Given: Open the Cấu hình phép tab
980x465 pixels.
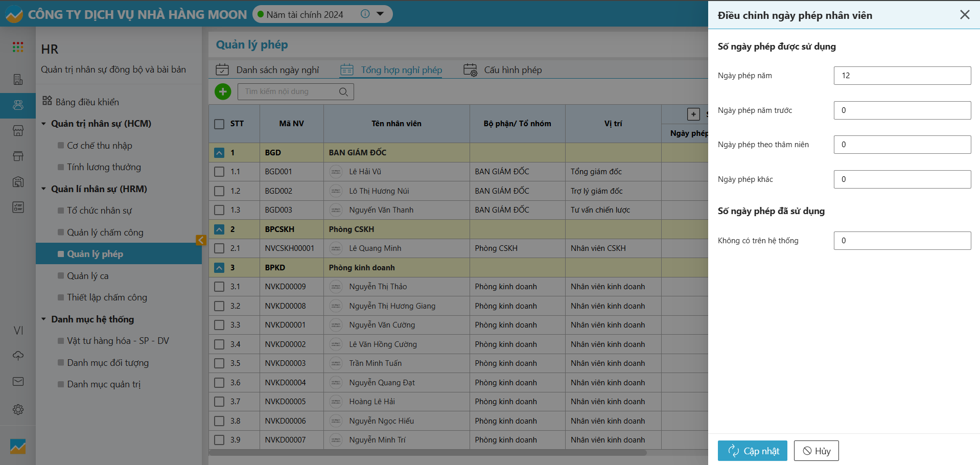Looking at the screenshot, I should (x=512, y=70).
